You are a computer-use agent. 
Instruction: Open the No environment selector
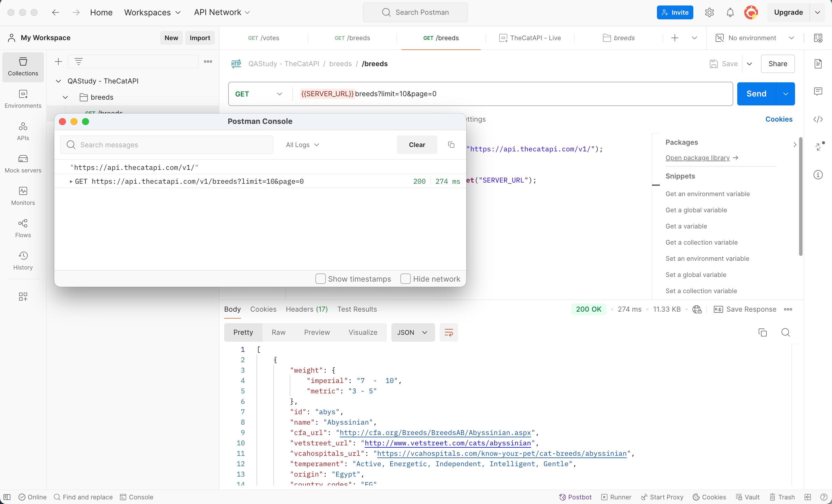[754, 38]
